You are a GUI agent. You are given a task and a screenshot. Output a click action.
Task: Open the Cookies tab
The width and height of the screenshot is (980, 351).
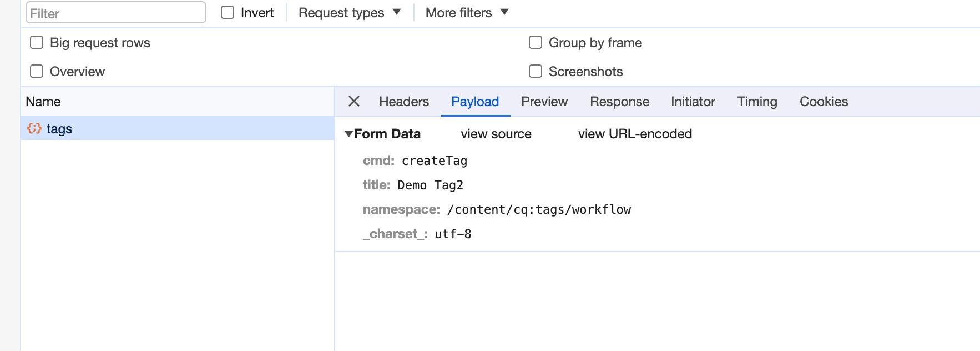pos(824,102)
